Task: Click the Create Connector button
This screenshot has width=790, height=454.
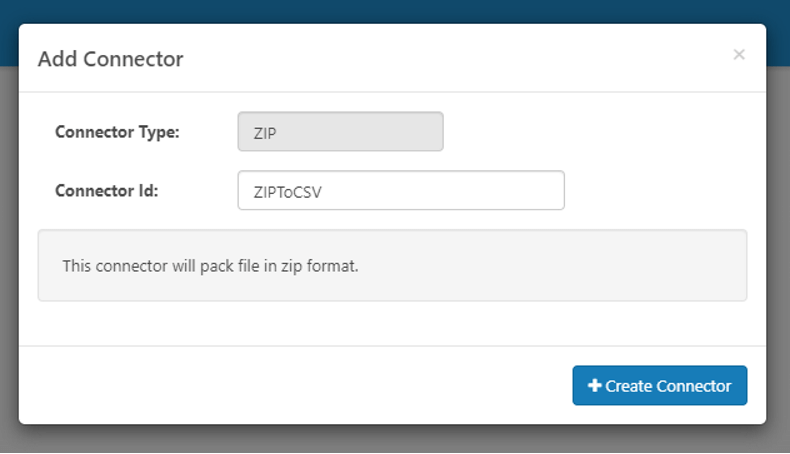Action: (660, 385)
